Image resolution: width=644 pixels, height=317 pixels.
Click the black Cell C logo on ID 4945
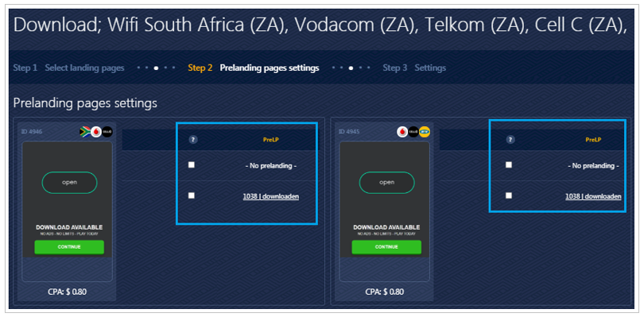(413, 132)
